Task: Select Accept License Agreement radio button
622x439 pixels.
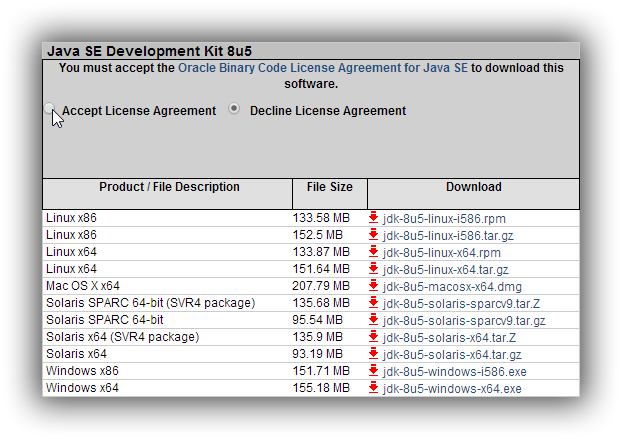Action: [50, 108]
